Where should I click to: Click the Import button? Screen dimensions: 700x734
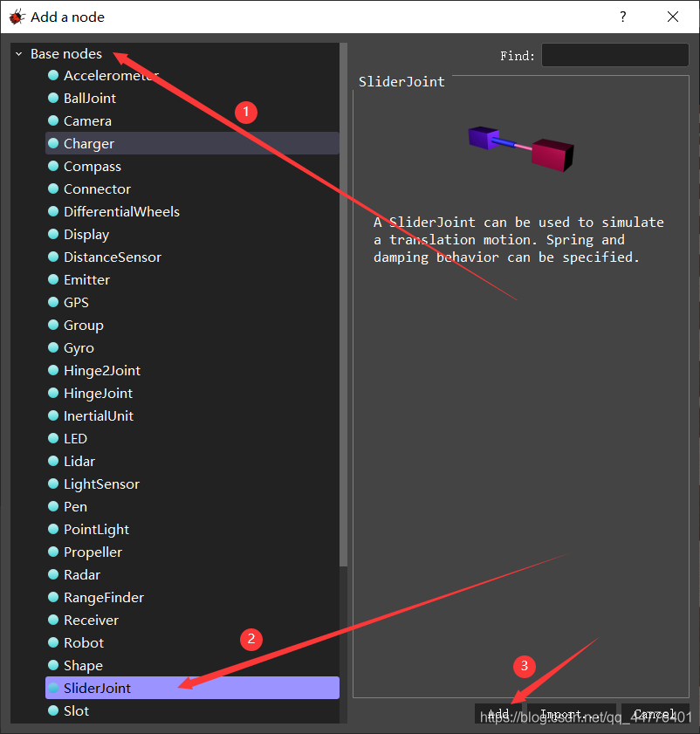pos(571,713)
